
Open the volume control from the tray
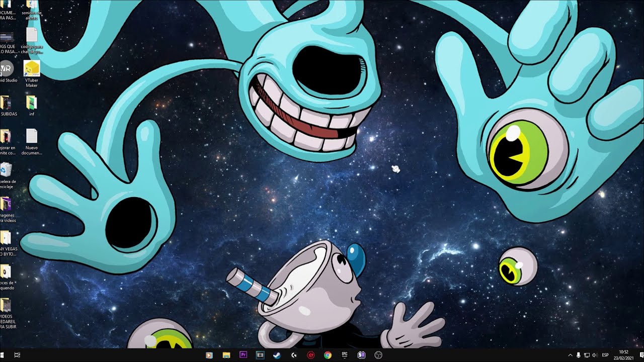[x=595, y=354]
